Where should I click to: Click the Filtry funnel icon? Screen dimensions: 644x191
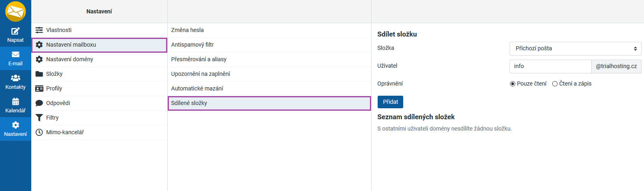coord(39,118)
